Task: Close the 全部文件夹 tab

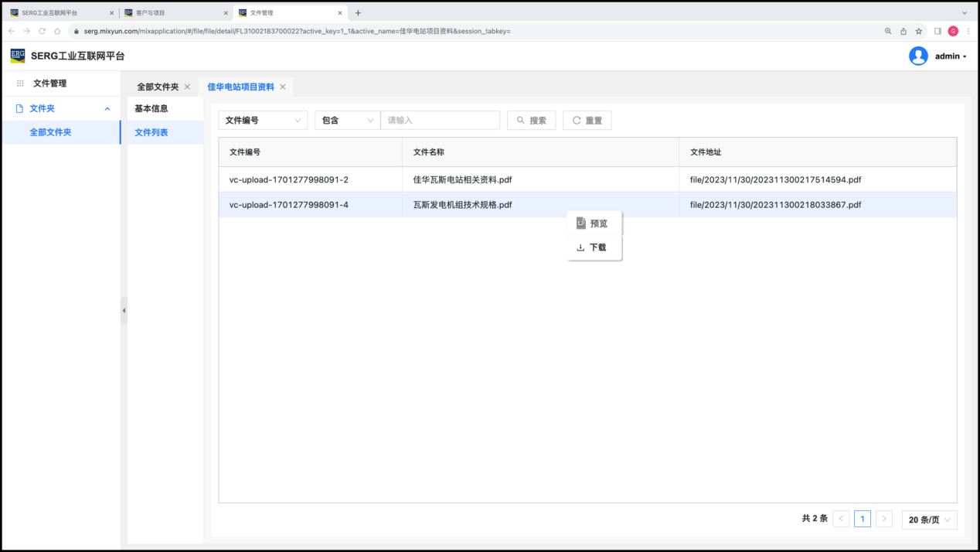Action: (x=187, y=87)
